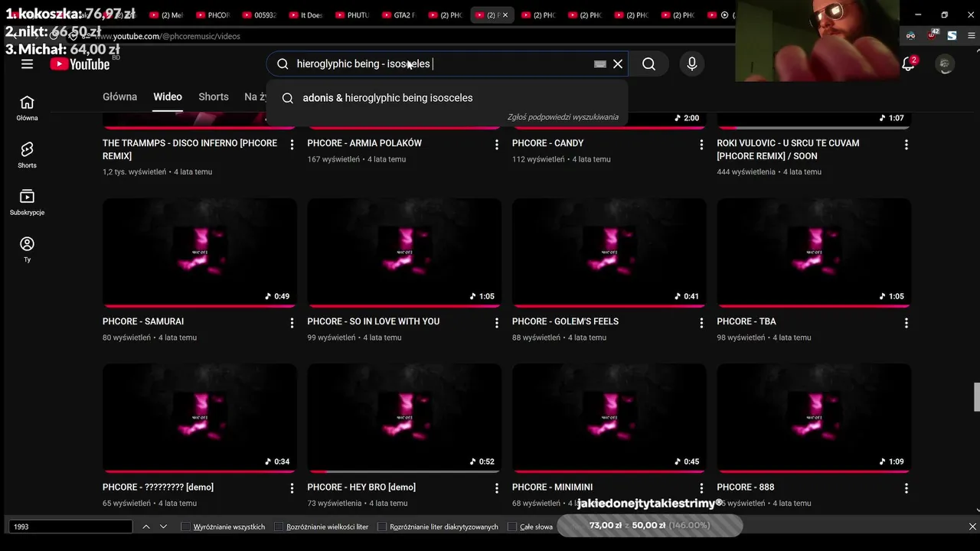Switch to the (2) Mel browser tab
Screen dimensions: 980x551
[x=166, y=15]
